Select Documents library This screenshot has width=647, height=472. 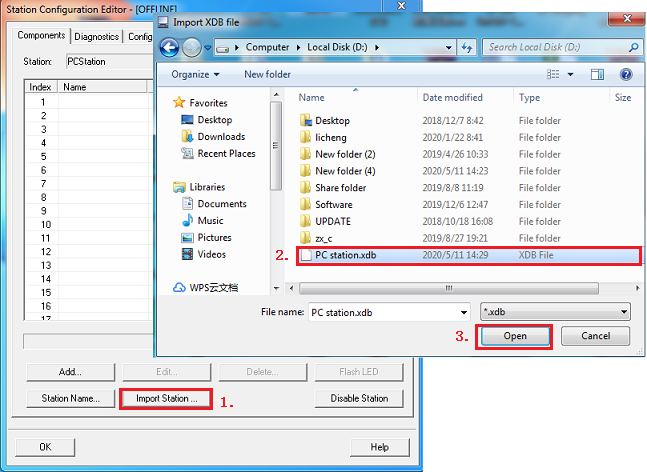click(214, 204)
